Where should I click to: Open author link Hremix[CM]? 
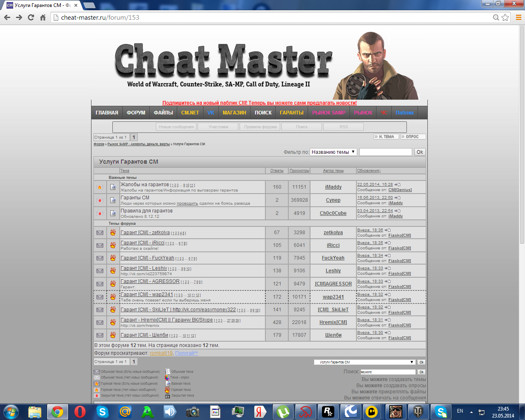coord(333,322)
